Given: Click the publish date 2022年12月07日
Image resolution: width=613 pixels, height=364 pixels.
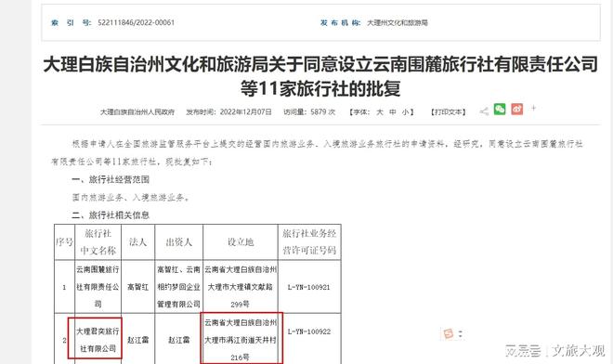Looking at the screenshot, I should click(246, 112).
